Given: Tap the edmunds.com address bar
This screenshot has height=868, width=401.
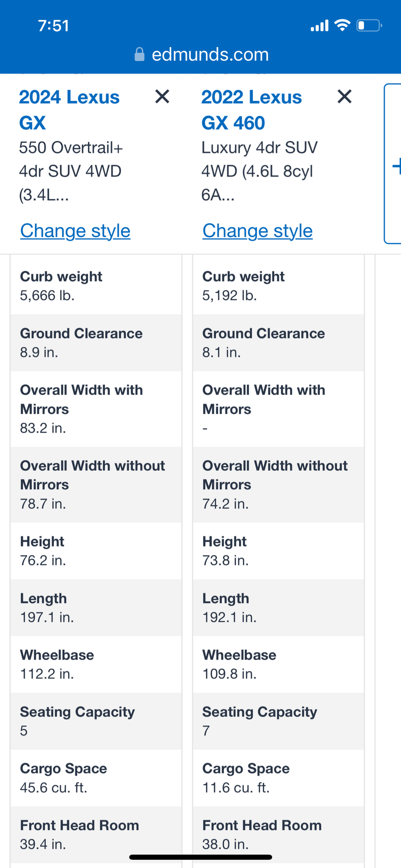Looking at the screenshot, I should pos(201,55).
